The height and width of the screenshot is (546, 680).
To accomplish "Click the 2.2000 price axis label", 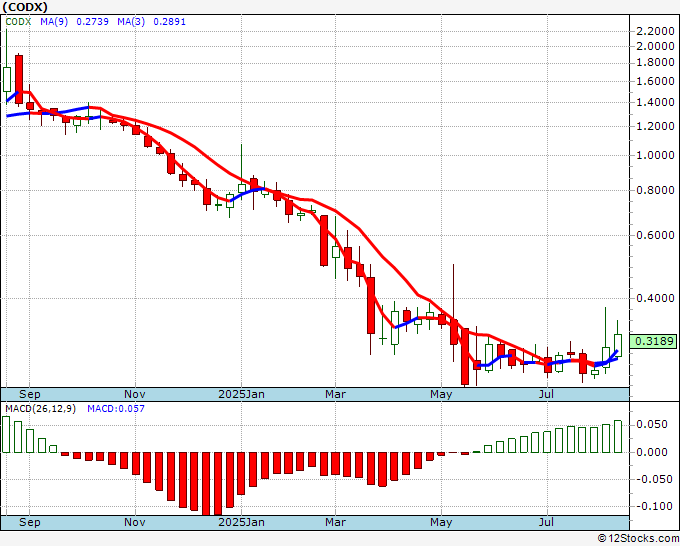I will point(655,31).
